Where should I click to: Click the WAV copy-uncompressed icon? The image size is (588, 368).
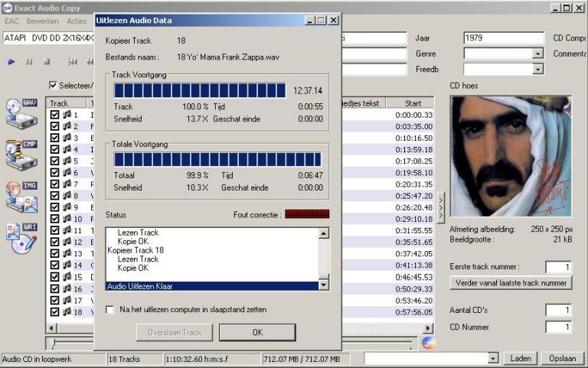point(21,112)
